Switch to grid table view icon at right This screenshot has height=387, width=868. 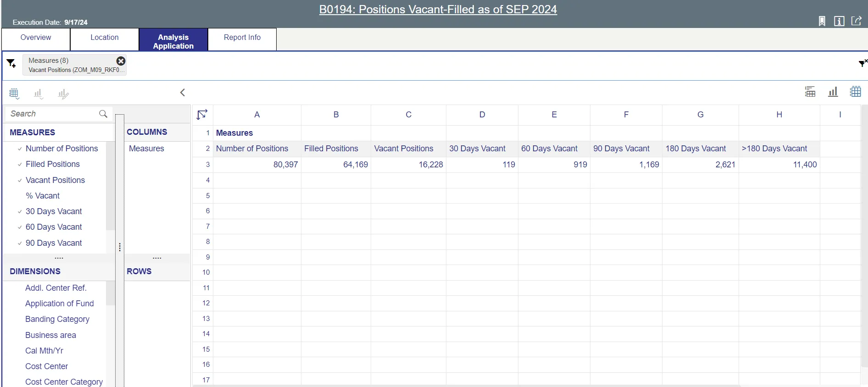coord(855,92)
